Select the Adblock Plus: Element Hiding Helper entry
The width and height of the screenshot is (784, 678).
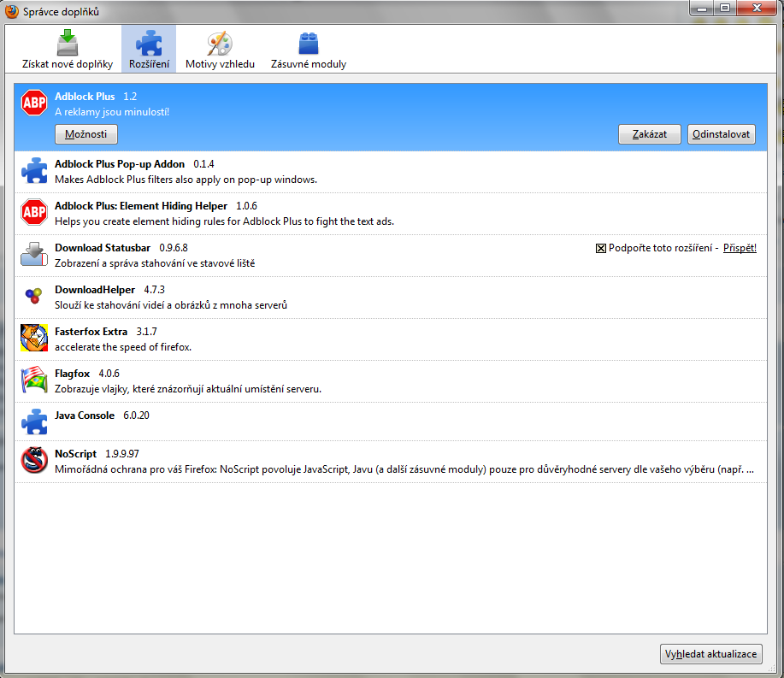coord(391,214)
